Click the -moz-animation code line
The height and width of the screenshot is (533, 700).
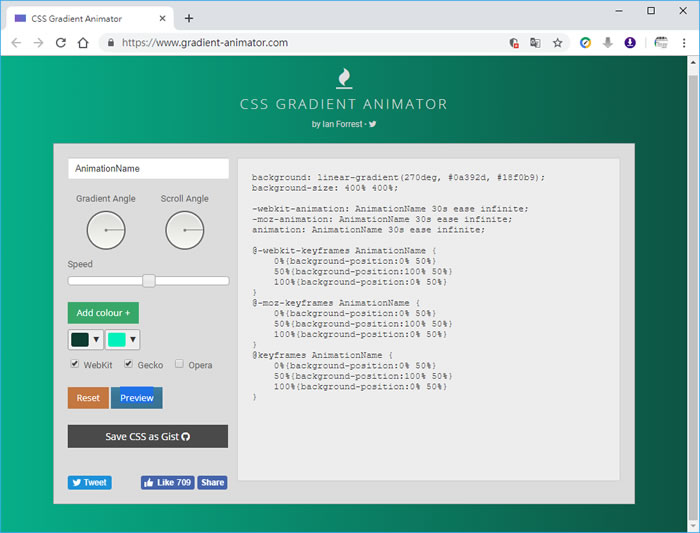[382, 219]
